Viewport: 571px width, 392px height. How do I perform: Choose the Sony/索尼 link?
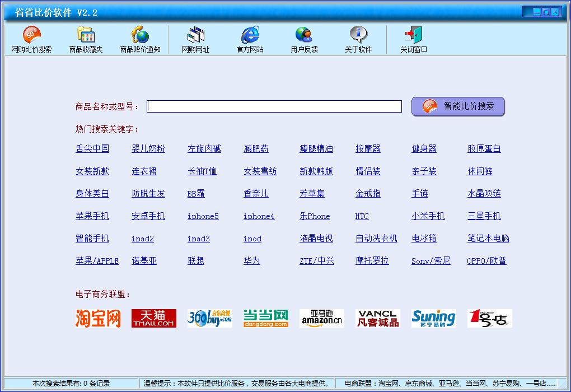point(431,261)
